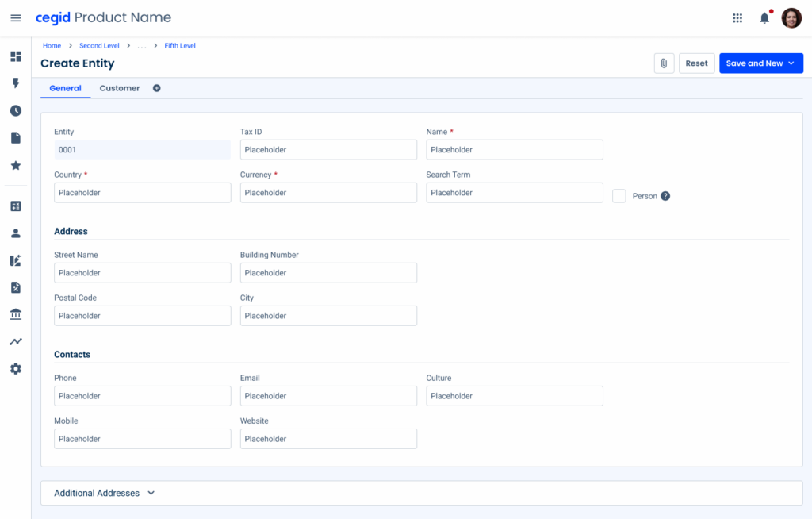This screenshot has height=519, width=812.
Task: Focus the Mobile input field
Action: point(143,439)
